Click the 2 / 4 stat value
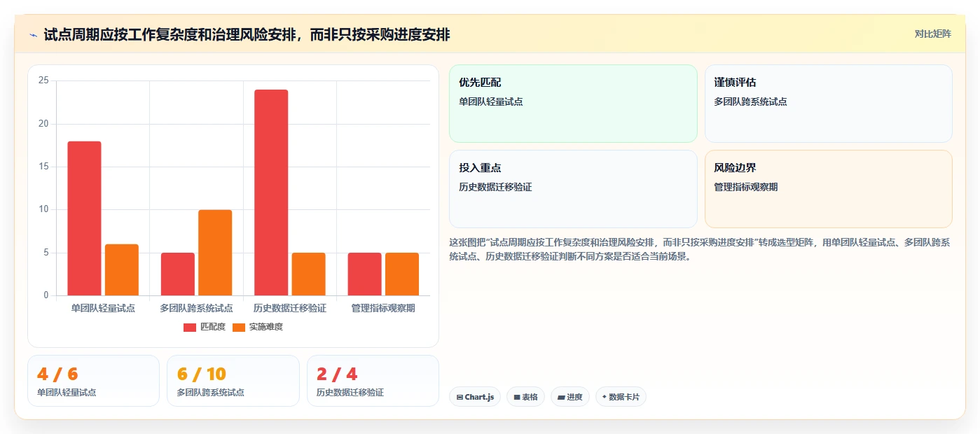980x434 pixels. (337, 374)
